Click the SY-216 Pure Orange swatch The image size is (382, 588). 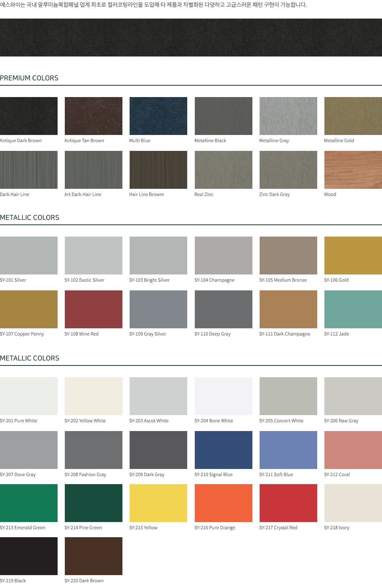click(x=223, y=503)
